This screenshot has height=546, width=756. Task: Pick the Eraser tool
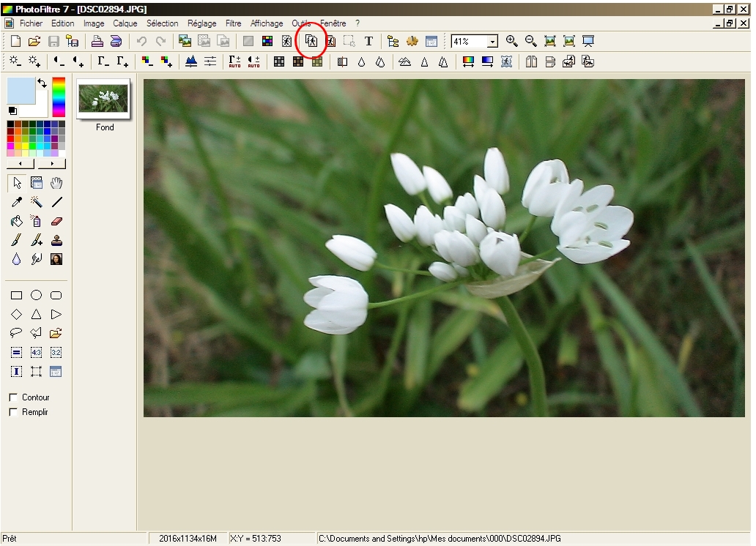[x=56, y=221]
